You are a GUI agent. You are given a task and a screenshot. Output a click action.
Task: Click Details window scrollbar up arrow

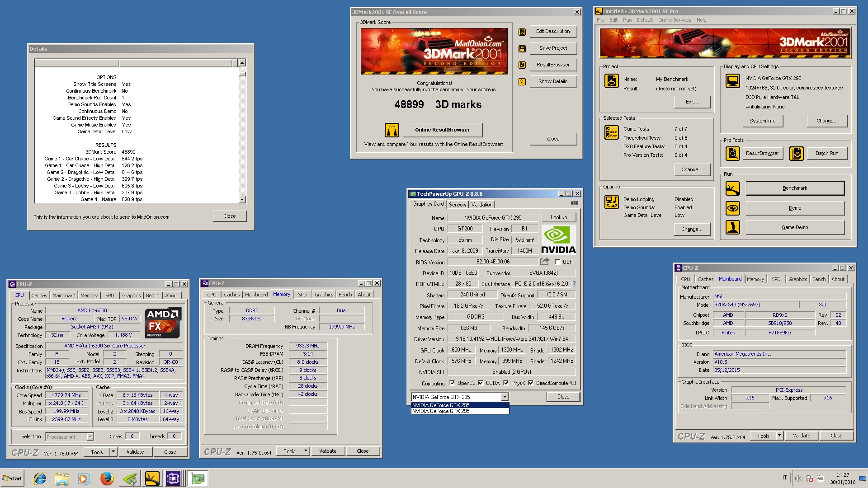pyautogui.click(x=242, y=63)
